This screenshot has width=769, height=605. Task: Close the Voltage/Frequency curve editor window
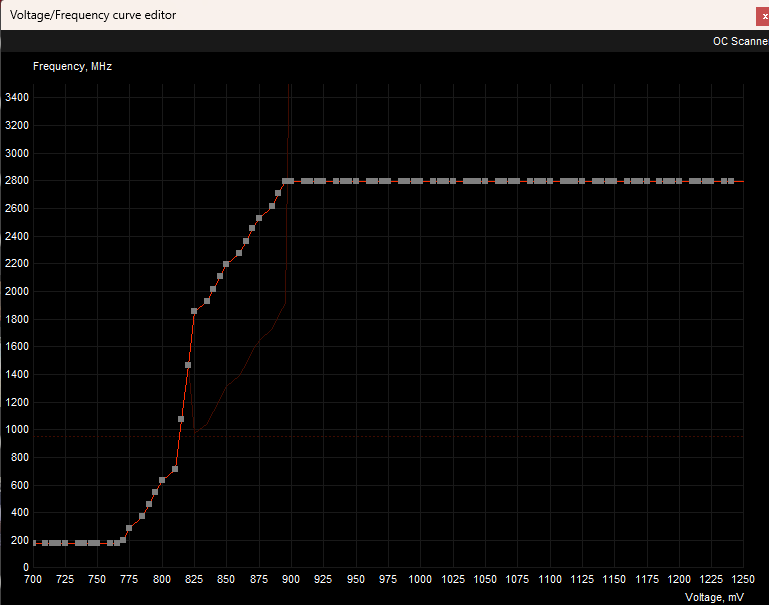tap(763, 16)
